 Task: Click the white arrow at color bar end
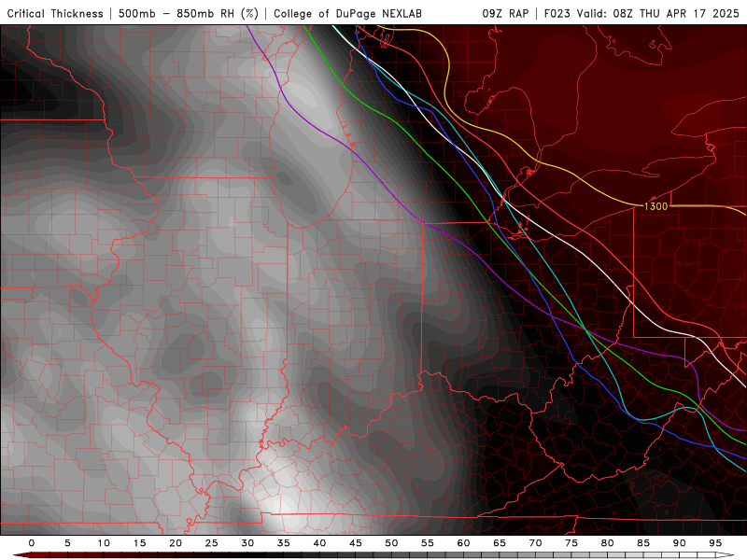click(725, 555)
